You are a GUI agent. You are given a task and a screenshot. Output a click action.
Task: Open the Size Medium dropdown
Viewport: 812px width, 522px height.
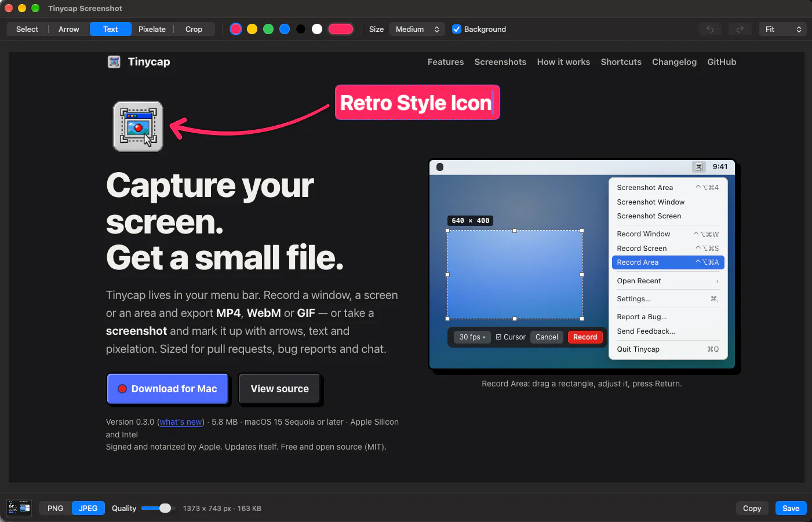coord(417,29)
